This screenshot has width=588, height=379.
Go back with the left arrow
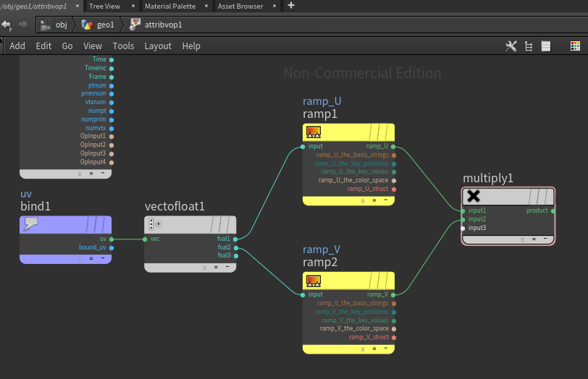point(7,25)
